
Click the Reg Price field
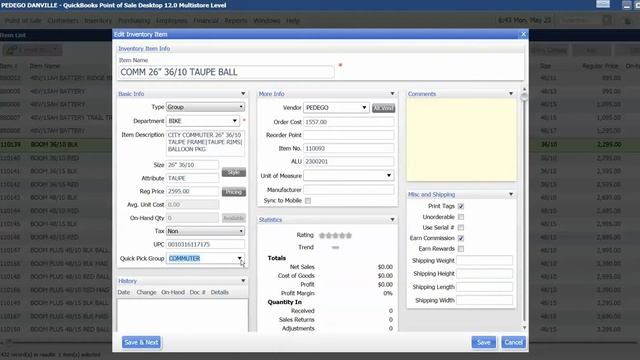click(192, 191)
